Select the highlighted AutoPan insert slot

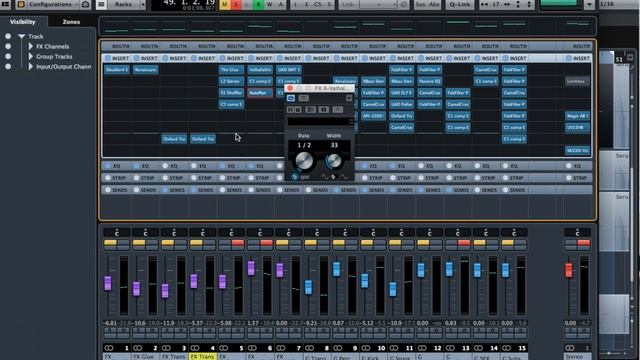click(260, 93)
